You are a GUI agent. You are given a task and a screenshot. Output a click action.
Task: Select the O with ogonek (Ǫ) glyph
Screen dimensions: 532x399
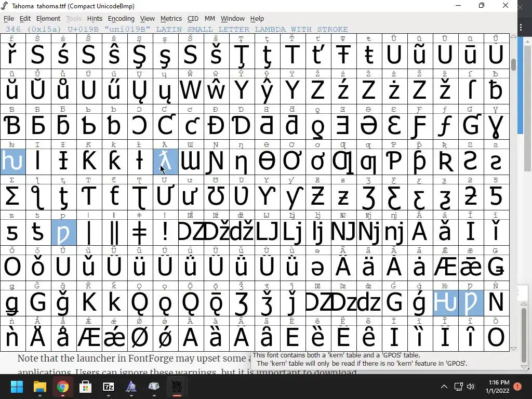point(140,303)
